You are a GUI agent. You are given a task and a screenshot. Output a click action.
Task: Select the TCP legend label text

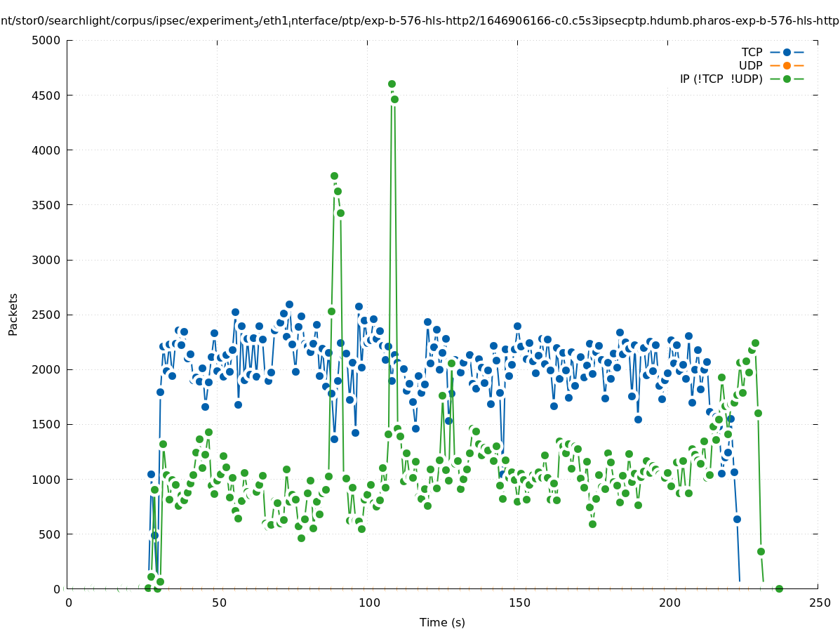752,52
